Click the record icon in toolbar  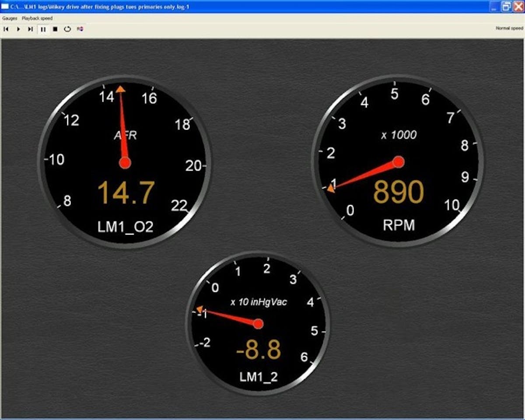80,29
